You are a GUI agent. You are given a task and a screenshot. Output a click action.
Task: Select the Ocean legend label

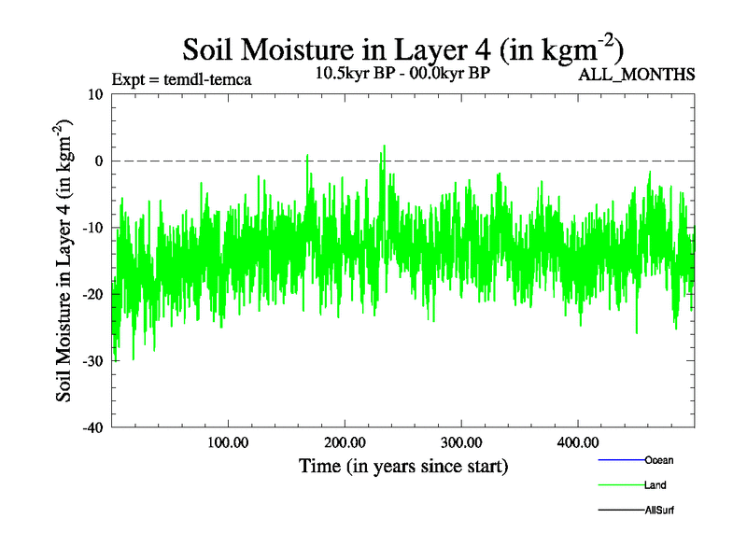coord(658,460)
